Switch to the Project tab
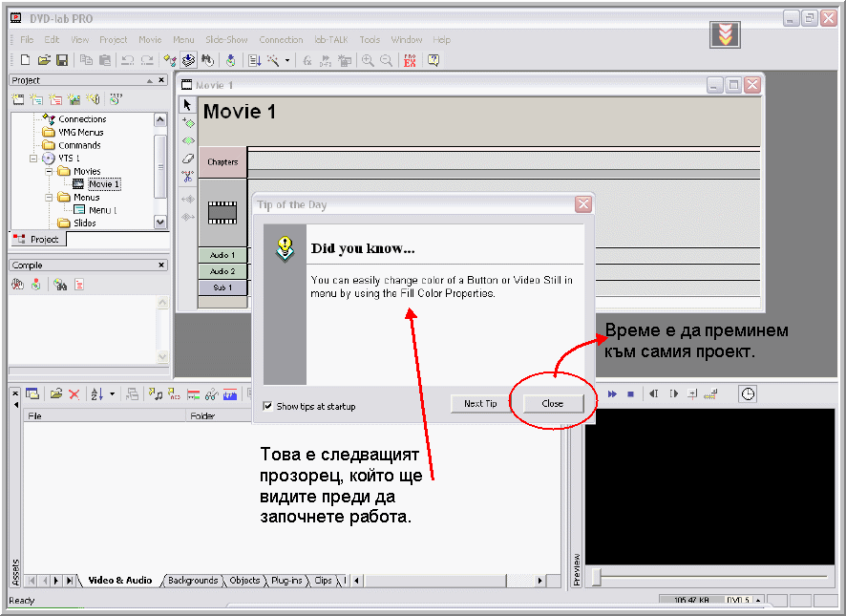Image resolution: width=846 pixels, height=616 pixels. [x=38, y=239]
